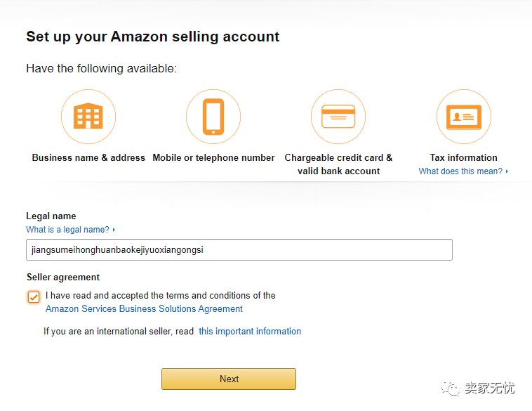This screenshot has height=411, width=532.
Task: Click the chargeable credit card icon
Action: pyautogui.click(x=338, y=116)
